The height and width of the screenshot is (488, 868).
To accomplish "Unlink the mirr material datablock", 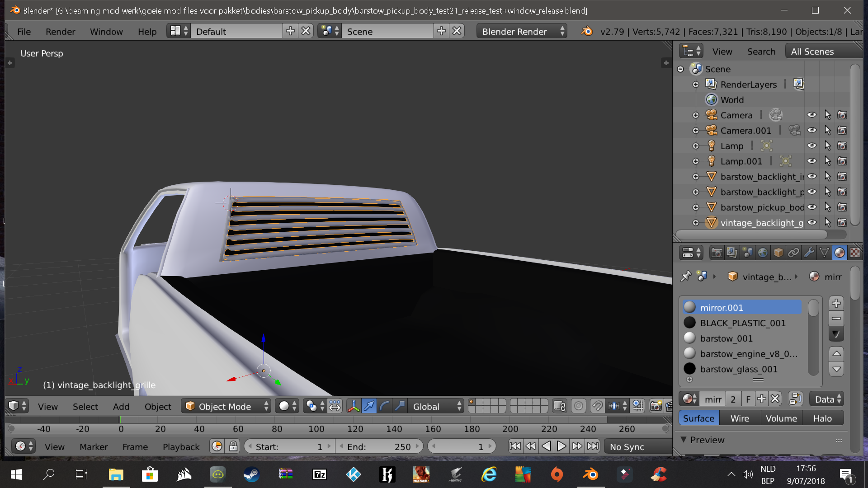I will point(775,399).
